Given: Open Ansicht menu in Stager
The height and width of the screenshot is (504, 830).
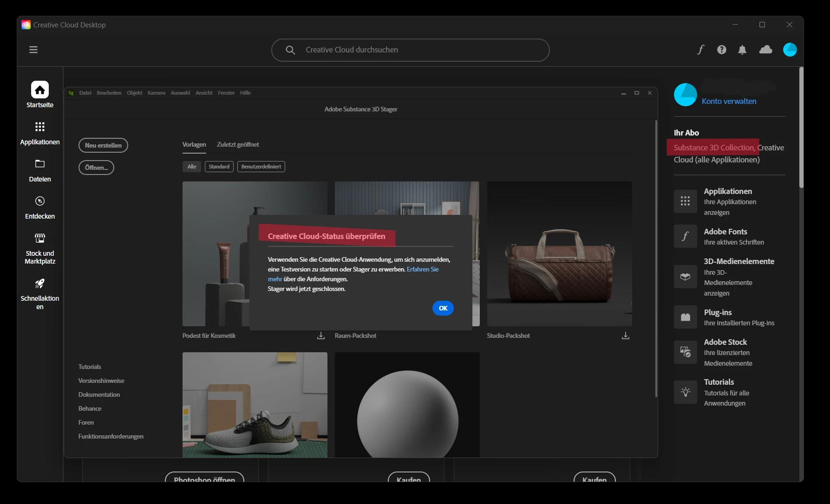Looking at the screenshot, I should (204, 93).
